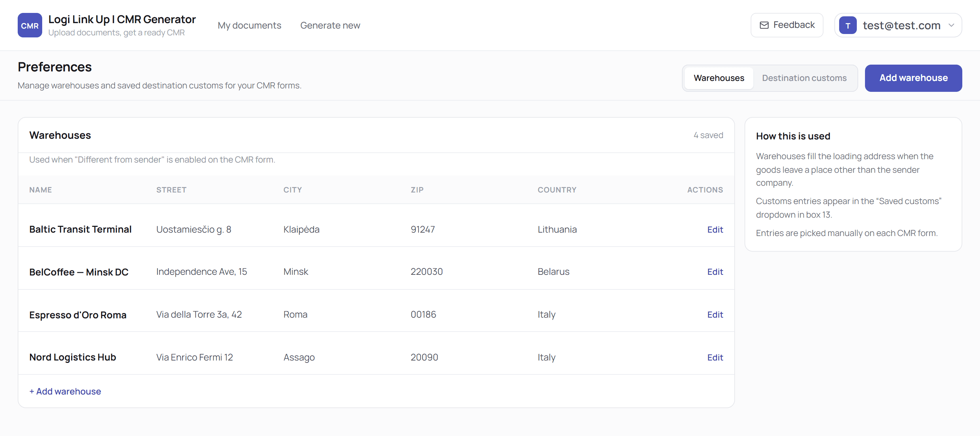Open My documents

249,26
